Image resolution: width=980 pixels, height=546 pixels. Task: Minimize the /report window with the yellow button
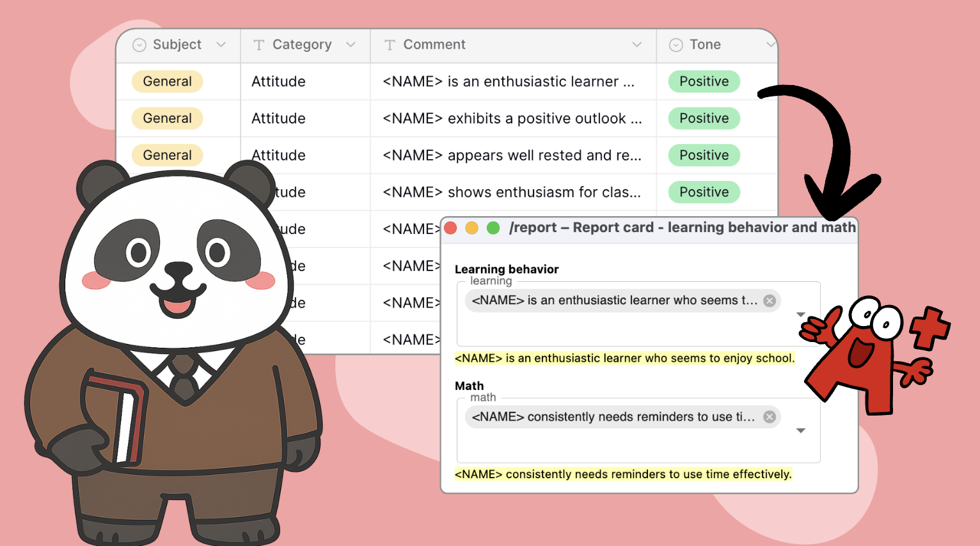tap(471, 228)
